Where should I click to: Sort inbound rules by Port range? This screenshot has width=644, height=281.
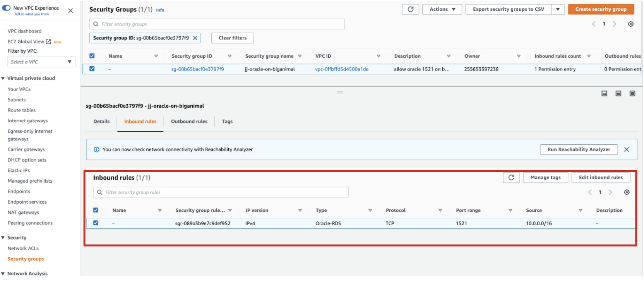click(x=510, y=211)
